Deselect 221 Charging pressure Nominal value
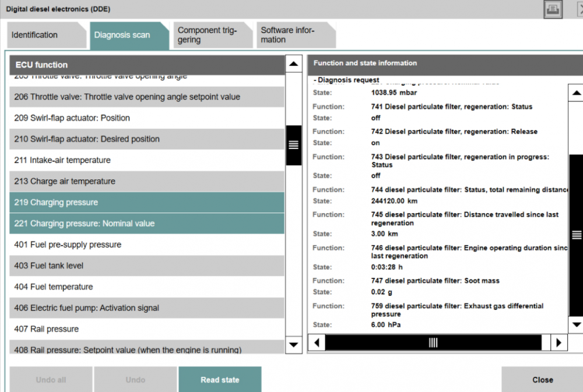Image resolution: width=583 pixels, height=392 pixels. [147, 224]
